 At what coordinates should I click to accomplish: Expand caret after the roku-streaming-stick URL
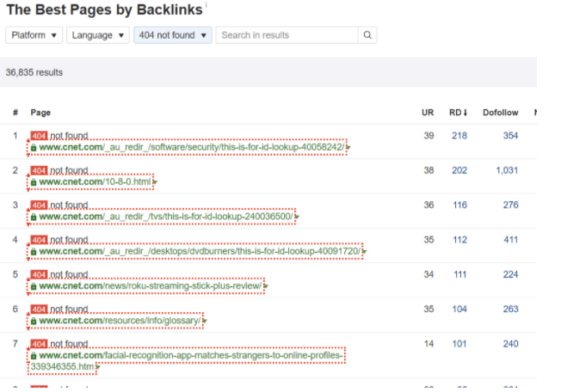[266, 286]
